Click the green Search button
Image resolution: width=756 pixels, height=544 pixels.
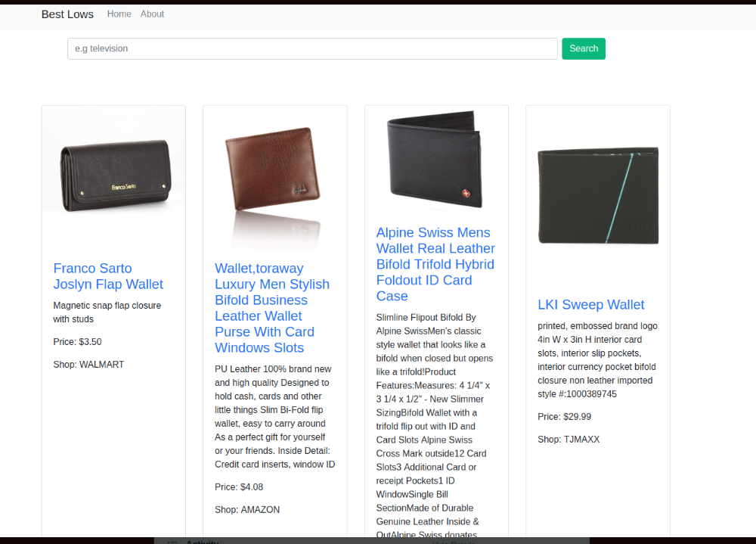[x=584, y=48]
